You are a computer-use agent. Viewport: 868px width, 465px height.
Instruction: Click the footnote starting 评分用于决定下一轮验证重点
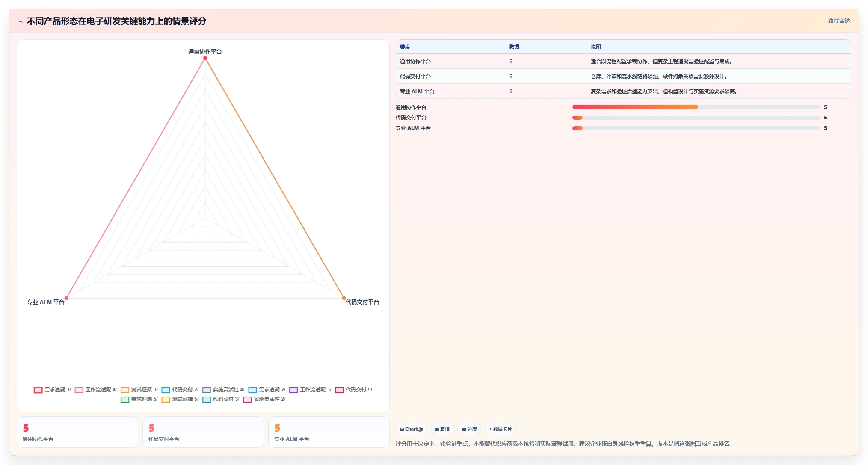pyautogui.click(x=565, y=444)
